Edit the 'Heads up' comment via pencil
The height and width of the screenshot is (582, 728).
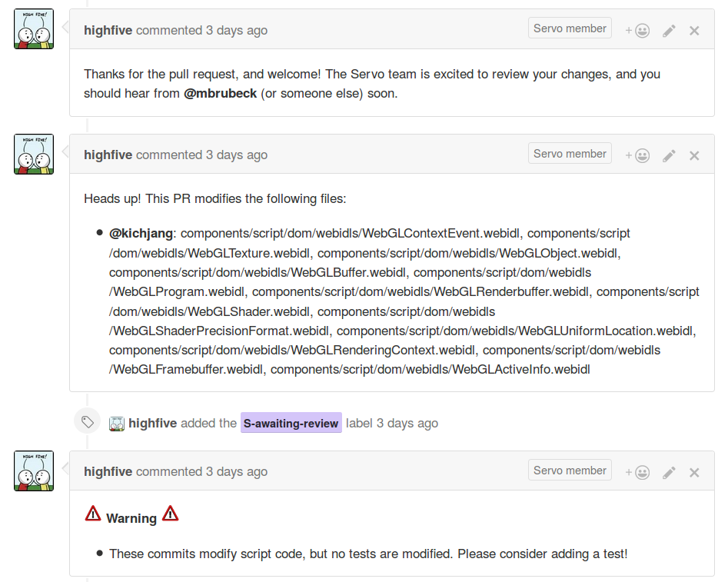[669, 155]
